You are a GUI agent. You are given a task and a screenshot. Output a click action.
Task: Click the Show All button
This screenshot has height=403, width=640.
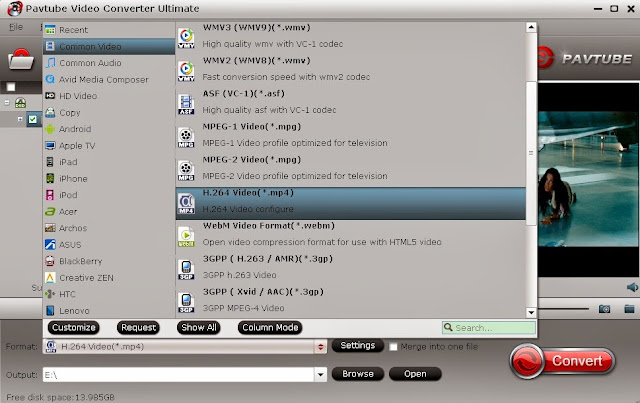(x=198, y=327)
